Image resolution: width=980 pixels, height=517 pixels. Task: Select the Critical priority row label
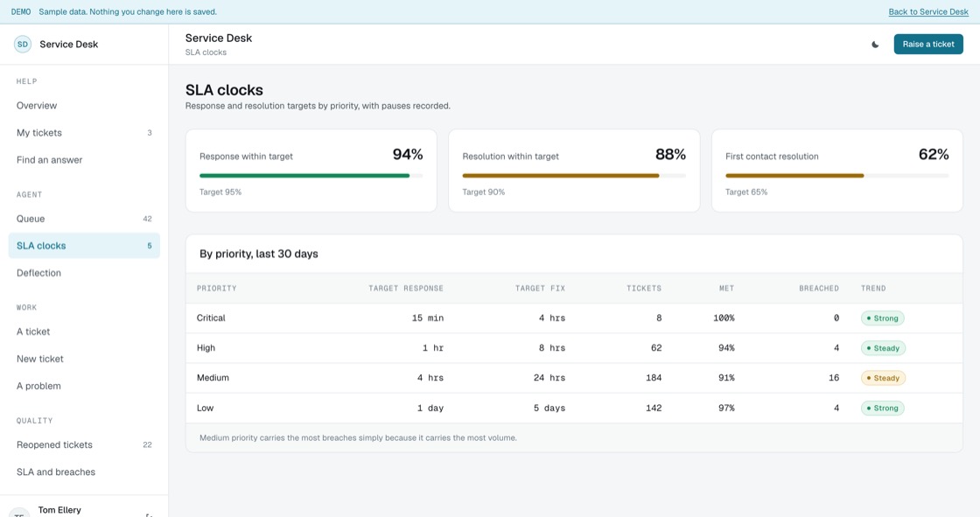point(211,318)
